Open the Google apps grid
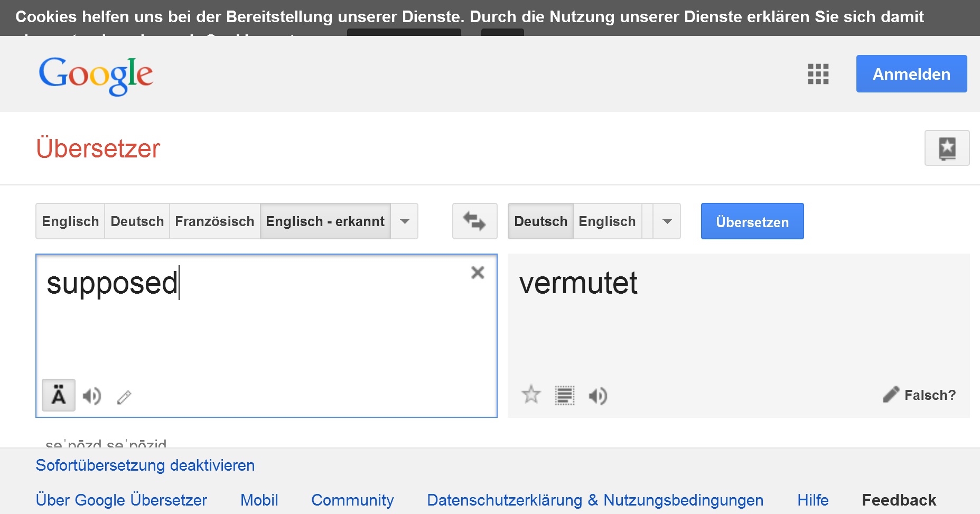Screen dimensions: 980x514 click(818, 74)
